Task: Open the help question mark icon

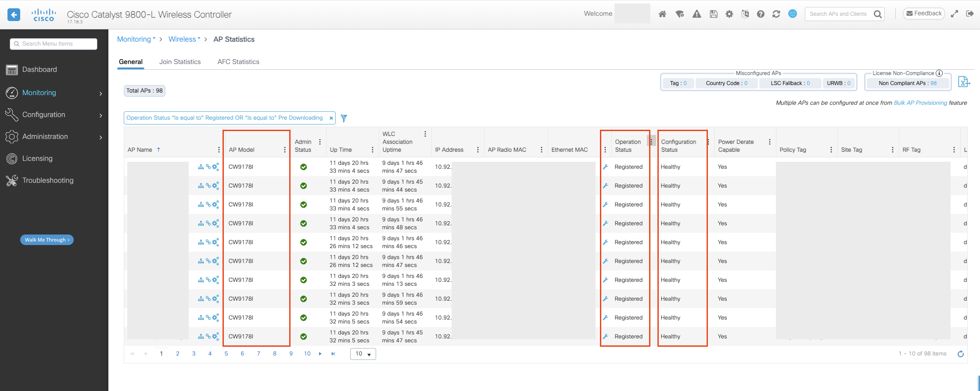Action: (x=761, y=14)
